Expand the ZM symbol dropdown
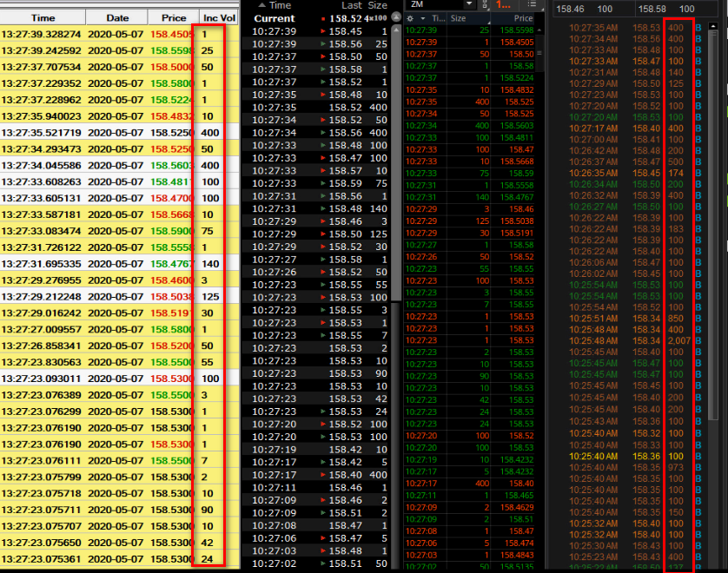The height and width of the screenshot is (573, 728). coord(469,4)
